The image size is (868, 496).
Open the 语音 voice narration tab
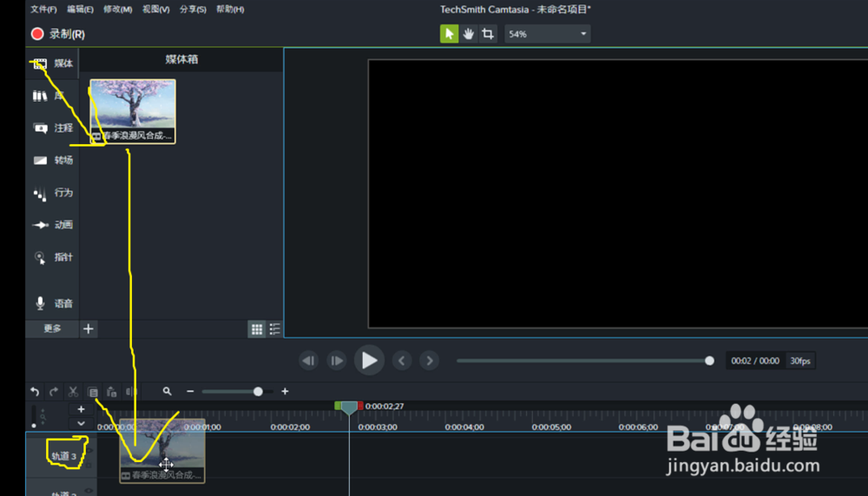[x=53, y=303]
